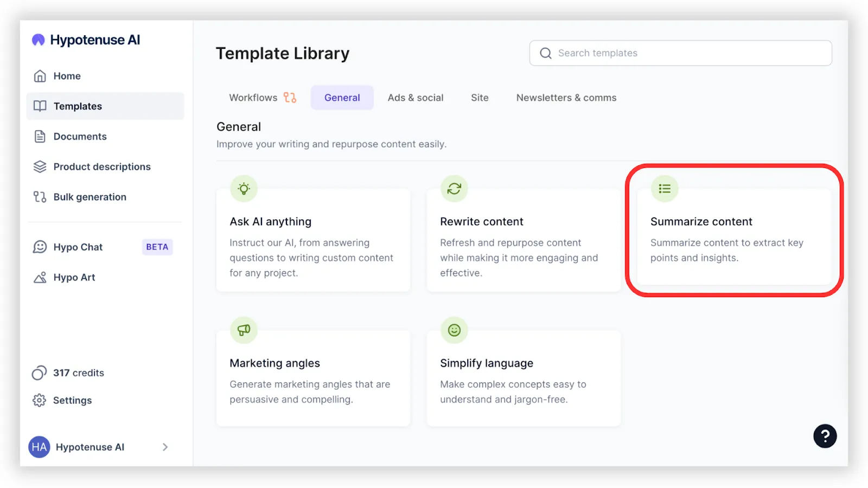Expand the Hypotenuse AI account chevron
The image size is (868, 488).
(x=165, y=447)
